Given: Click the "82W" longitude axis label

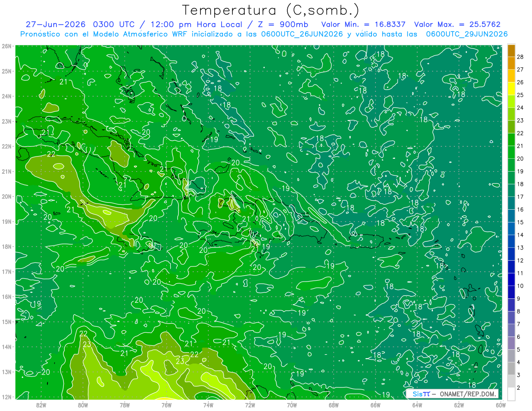Looking at the screenshot, I should coord(41,405).
